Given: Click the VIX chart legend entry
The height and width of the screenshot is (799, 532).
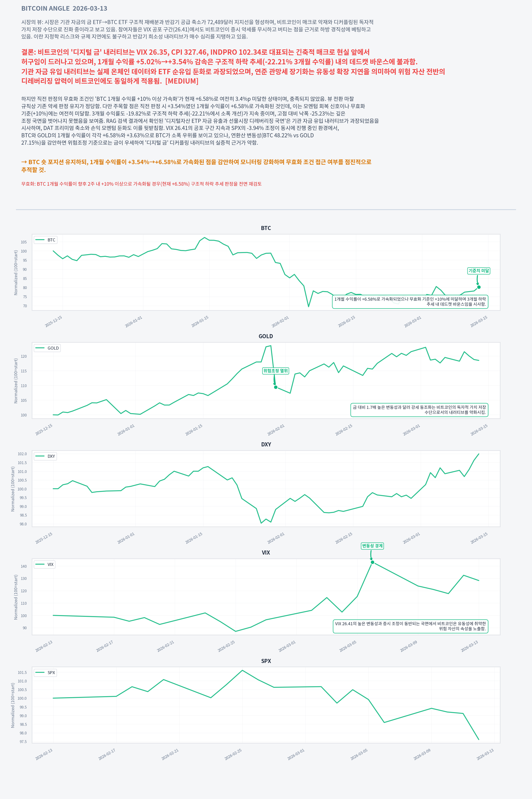Looking at the screenshot, I should (44, 565).
